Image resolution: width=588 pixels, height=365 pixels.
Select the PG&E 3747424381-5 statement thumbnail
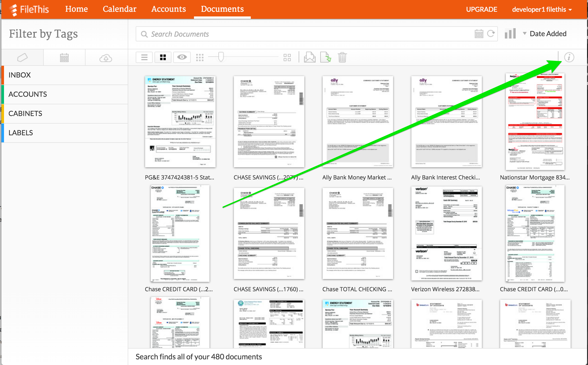tap(180, 122)
